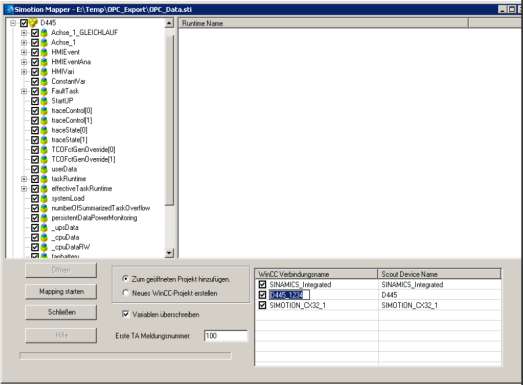The image size is (523, 385).
Task: Select the _cpuDataRW tree row label
Action: (70, 247)
